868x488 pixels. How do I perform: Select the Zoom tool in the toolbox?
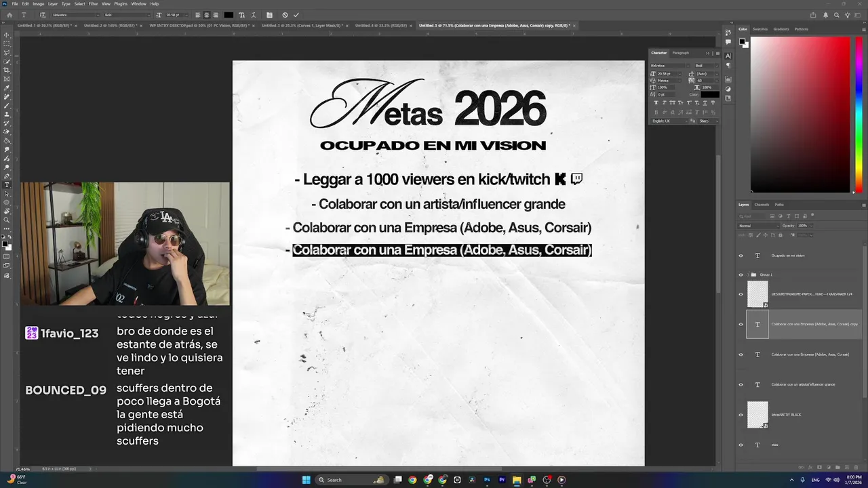(7, 220)
